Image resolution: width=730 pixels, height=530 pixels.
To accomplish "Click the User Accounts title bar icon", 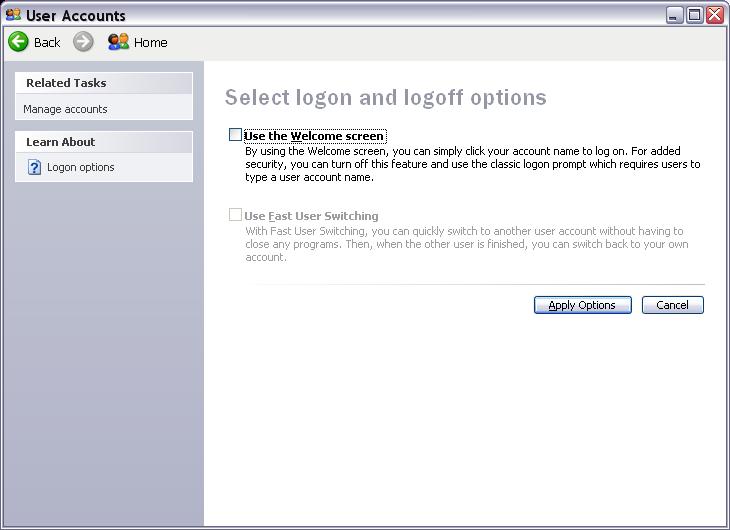I will click(x=14, y=15).
